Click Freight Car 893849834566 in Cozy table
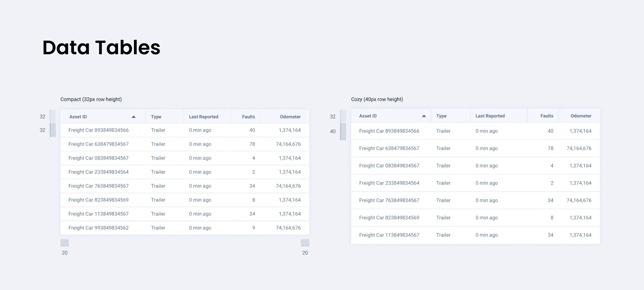This screenshot has height=290, width=644. click(x=389, y=131)
